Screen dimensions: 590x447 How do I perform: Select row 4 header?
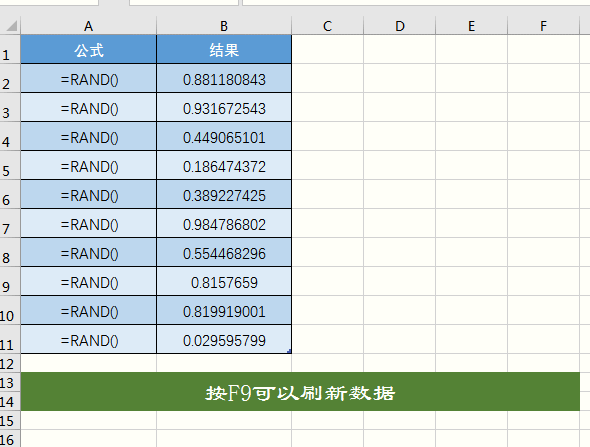click(10, 136)
